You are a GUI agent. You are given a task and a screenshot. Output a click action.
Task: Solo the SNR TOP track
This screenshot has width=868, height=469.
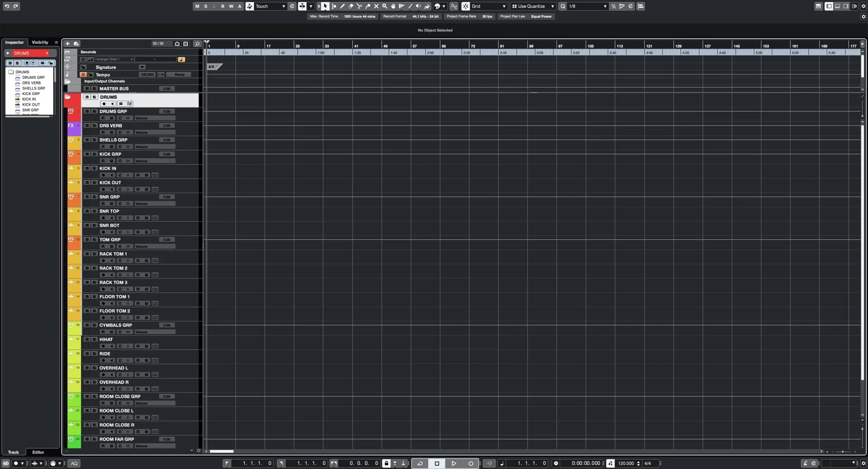(94, 211)
